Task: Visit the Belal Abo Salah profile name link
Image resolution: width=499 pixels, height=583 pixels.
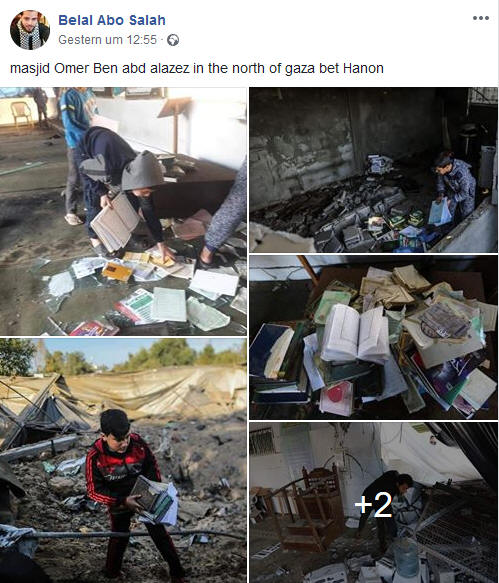Action: tap(112, 20)
